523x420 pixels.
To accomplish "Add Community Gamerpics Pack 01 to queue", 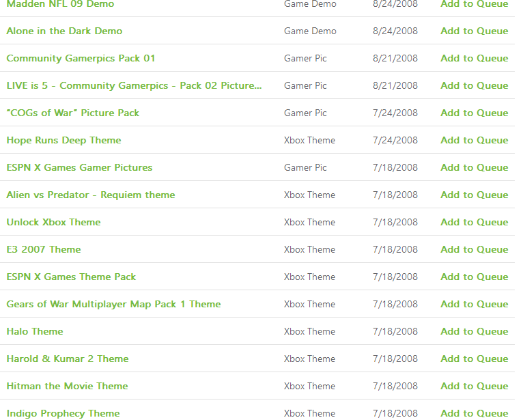I will click(x=475, y=58).
